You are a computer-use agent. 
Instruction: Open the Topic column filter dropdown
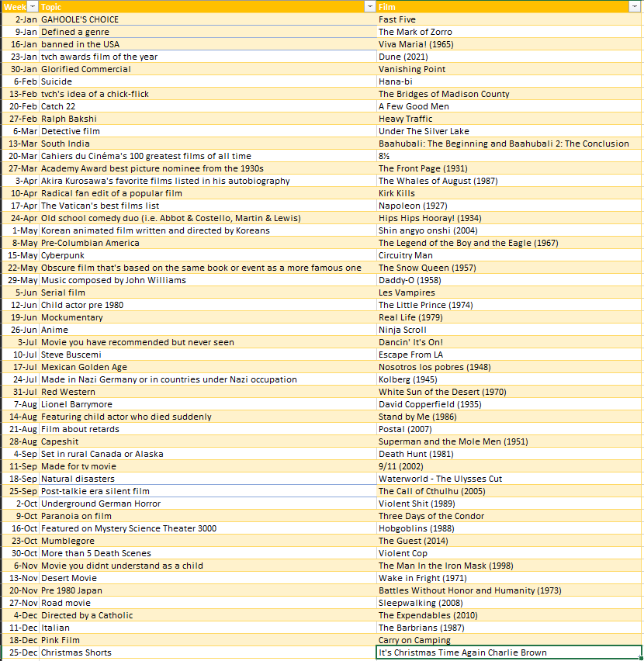(x=369, y=7)
